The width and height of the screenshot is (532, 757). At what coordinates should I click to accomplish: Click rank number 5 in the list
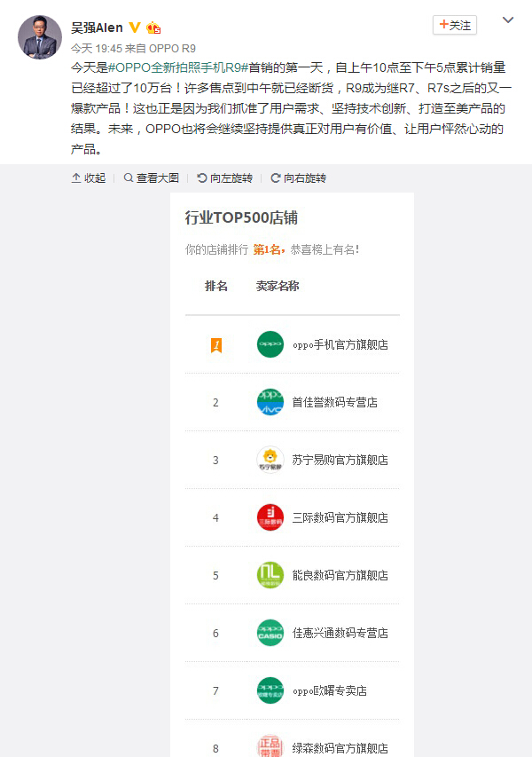(215, 576)
